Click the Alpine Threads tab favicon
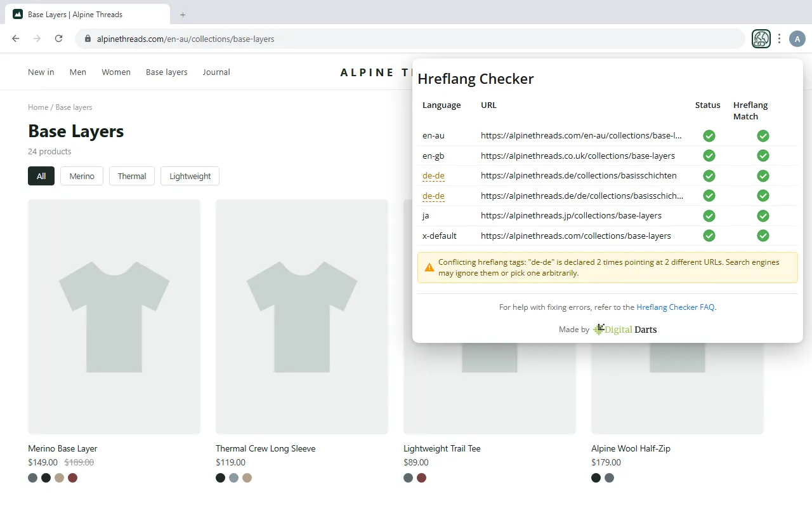The height and width of the screenshot is (508, 812). pyautogui.click(x=18, y=14)
